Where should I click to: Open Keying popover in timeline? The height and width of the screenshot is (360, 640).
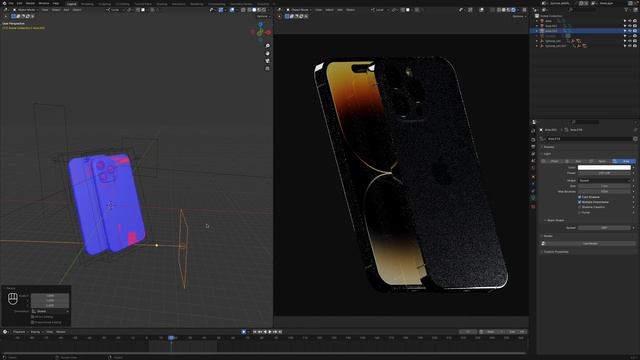[x=36, y=332]
